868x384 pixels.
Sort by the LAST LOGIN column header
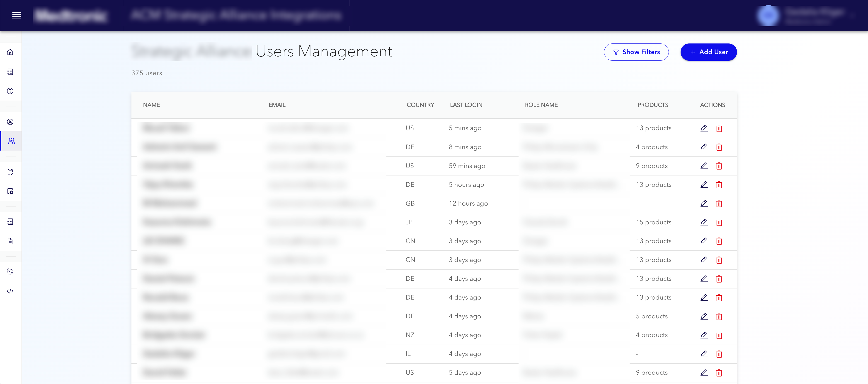[x=466, y=105]
